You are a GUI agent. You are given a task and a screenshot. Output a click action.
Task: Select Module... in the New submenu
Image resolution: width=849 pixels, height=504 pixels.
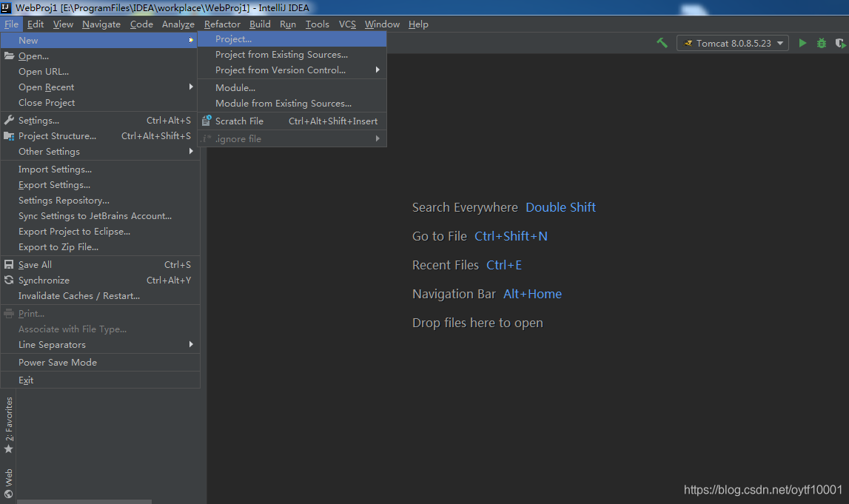[292, 87]
